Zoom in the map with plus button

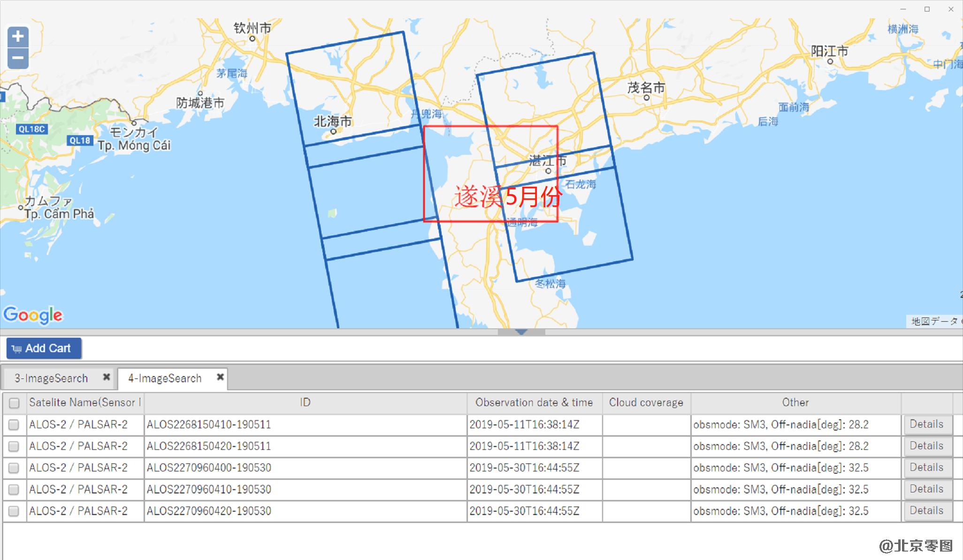click(18, 37)
